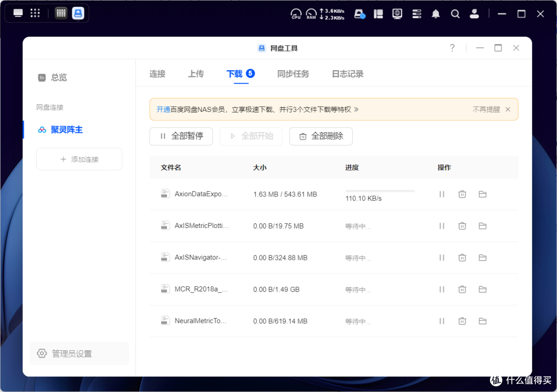This screenshot has width=557, height=392.
Task: Click the 大小 column header
Action: (259, 168)
